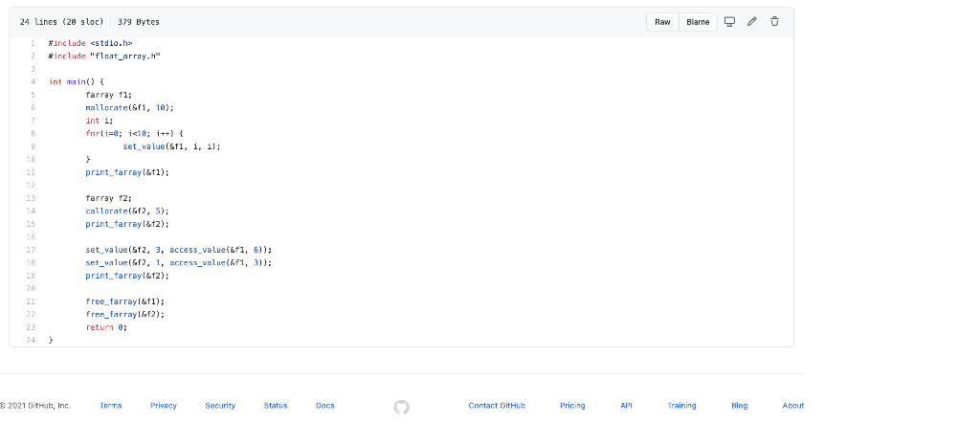Click the for loop code line
This screenshot has width=980, height=423.
134,134
